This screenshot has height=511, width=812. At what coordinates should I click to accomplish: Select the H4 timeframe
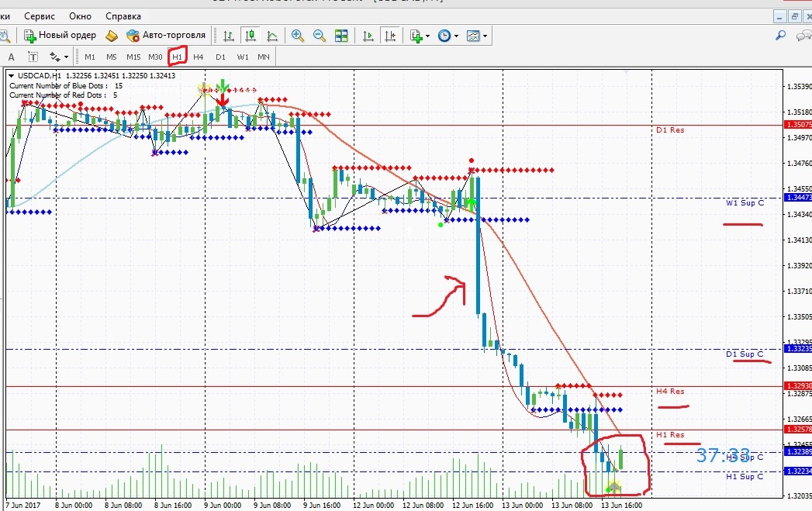(x=199, y=57)
